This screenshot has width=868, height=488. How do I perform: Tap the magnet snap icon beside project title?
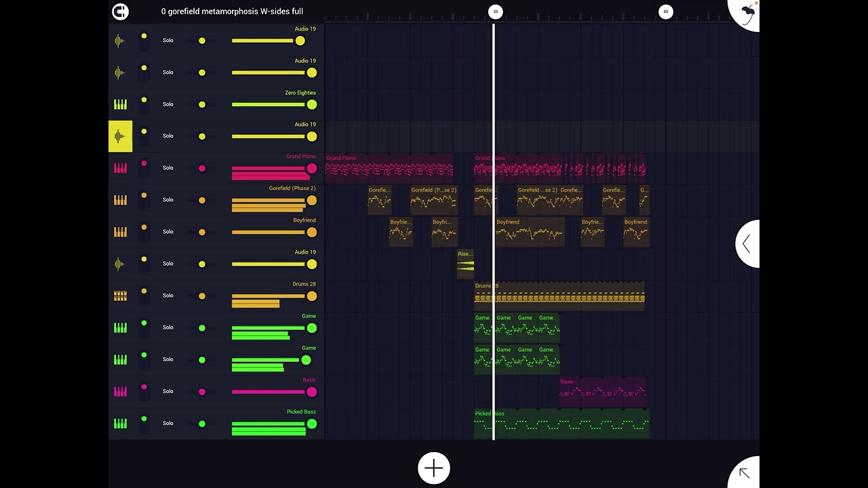120,12
